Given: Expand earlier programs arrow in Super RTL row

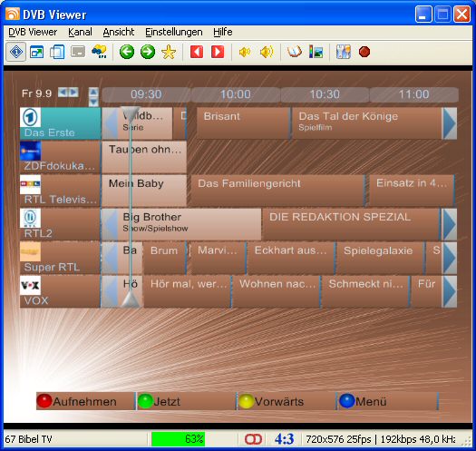Looking at the screenshot, I should (110, 258).
